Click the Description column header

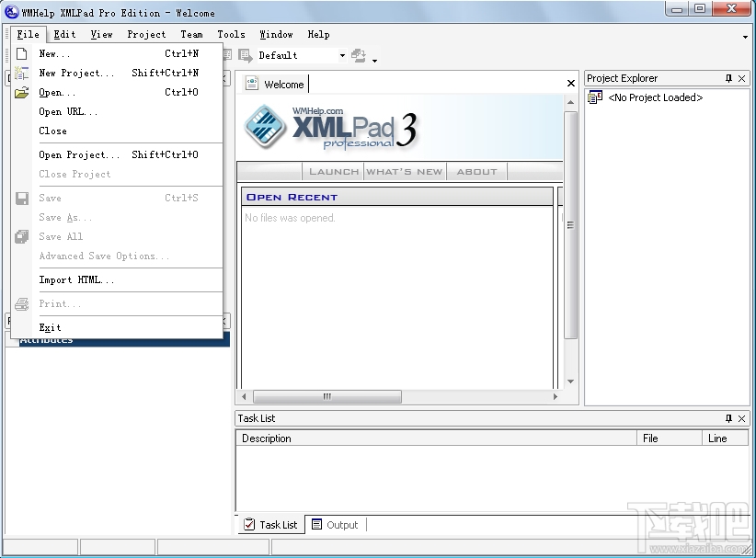436,438
